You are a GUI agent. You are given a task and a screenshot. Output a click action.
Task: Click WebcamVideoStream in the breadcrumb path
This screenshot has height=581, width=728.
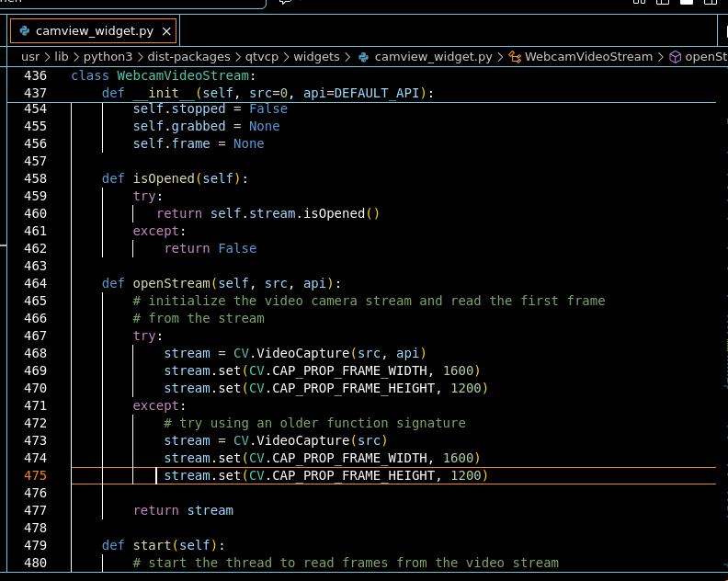588,57
